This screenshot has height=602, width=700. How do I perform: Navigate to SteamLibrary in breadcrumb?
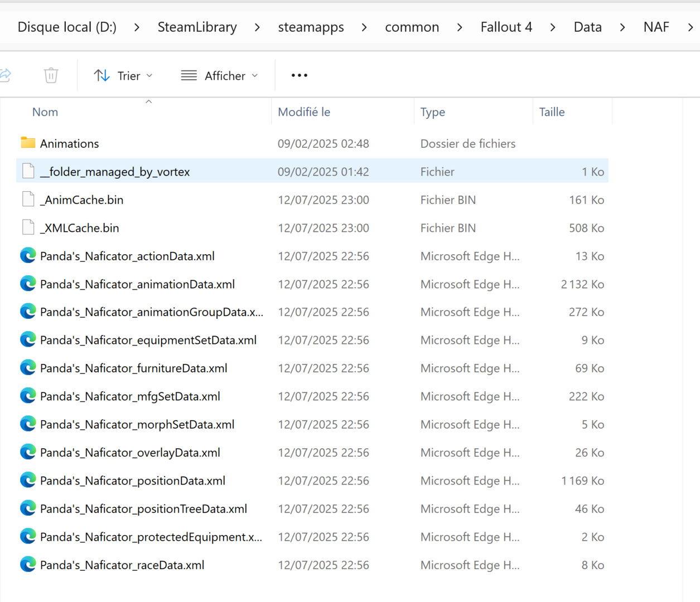[197, 27]
